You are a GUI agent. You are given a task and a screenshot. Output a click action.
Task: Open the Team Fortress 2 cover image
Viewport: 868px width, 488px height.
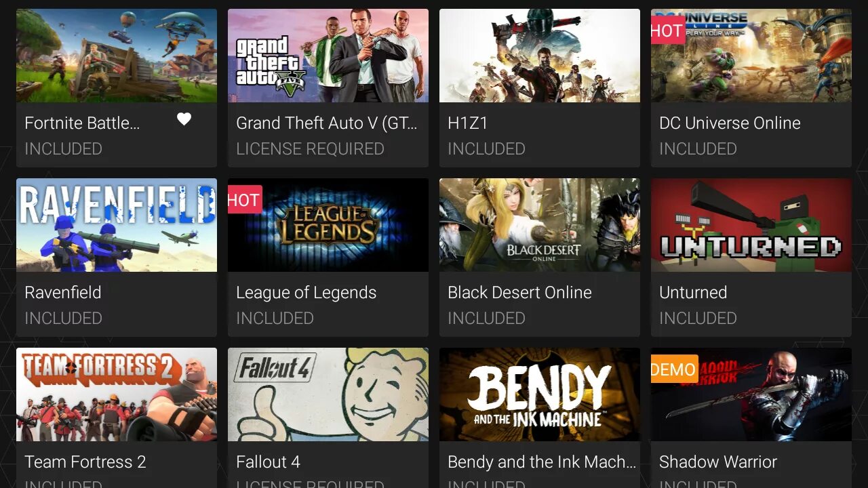[117, 394]
